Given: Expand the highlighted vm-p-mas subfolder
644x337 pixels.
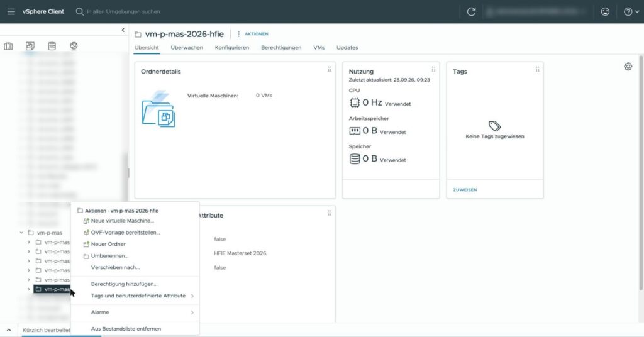Looking at the screenshot, I should 29,289.
